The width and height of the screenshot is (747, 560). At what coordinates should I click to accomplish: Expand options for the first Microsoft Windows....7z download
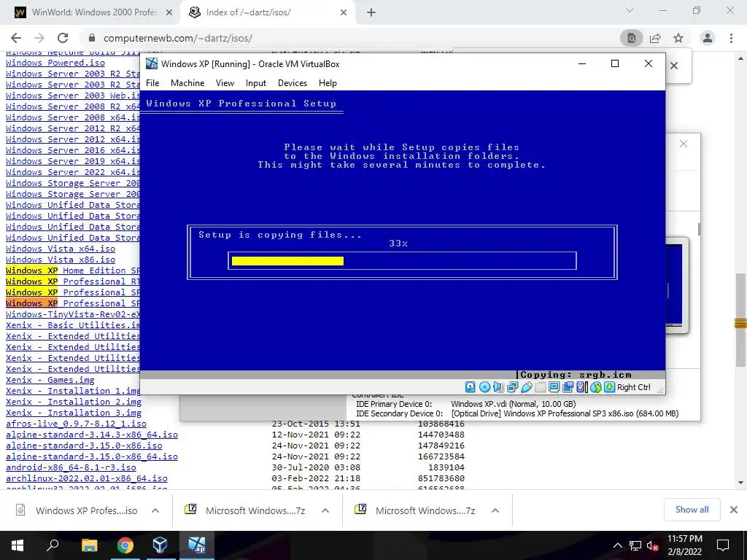(x=325, y=510)
